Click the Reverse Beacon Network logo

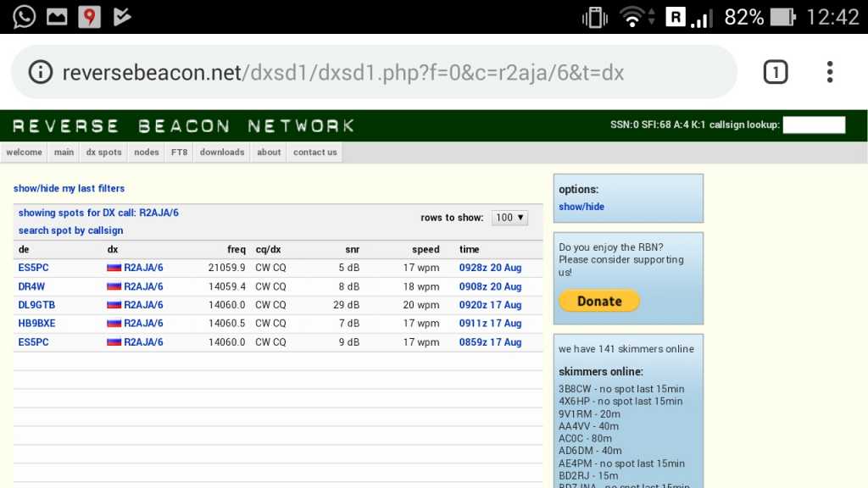click(x=183, y=126)
